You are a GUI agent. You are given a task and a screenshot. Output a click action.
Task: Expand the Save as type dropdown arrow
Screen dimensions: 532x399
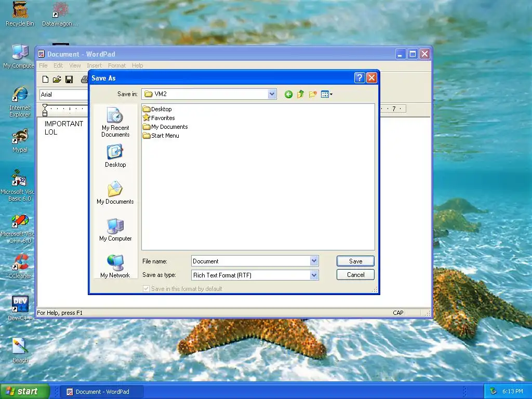click(x=314, y=275)
